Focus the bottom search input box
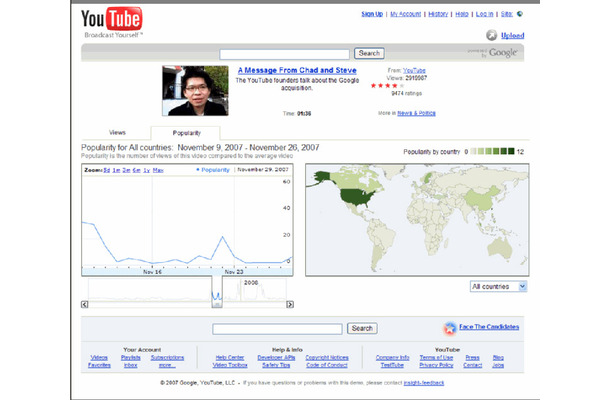Screen dimensions: 610x400 (x=277, y=329)
